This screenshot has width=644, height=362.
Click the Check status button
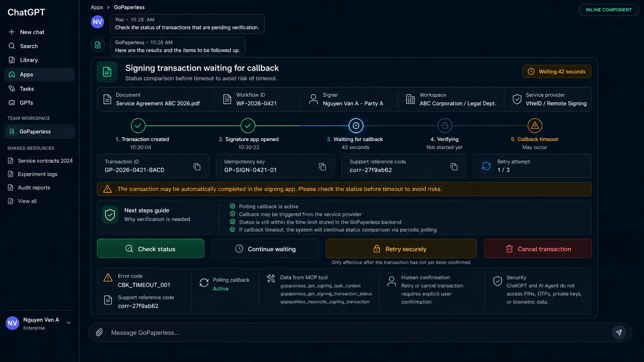[151, 249]
